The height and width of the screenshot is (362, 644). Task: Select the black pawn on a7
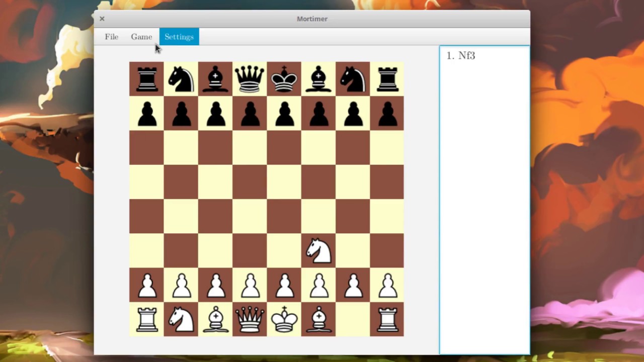click(147, 113)
